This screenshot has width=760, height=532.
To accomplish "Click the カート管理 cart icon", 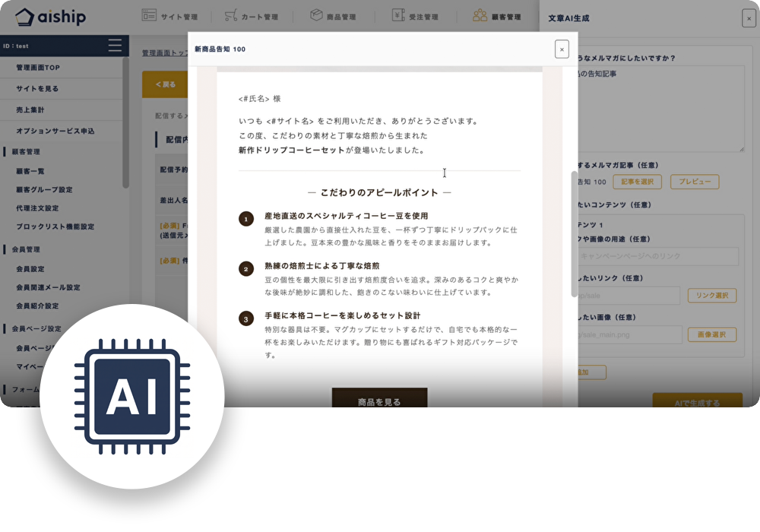I will tap(231, 15).
